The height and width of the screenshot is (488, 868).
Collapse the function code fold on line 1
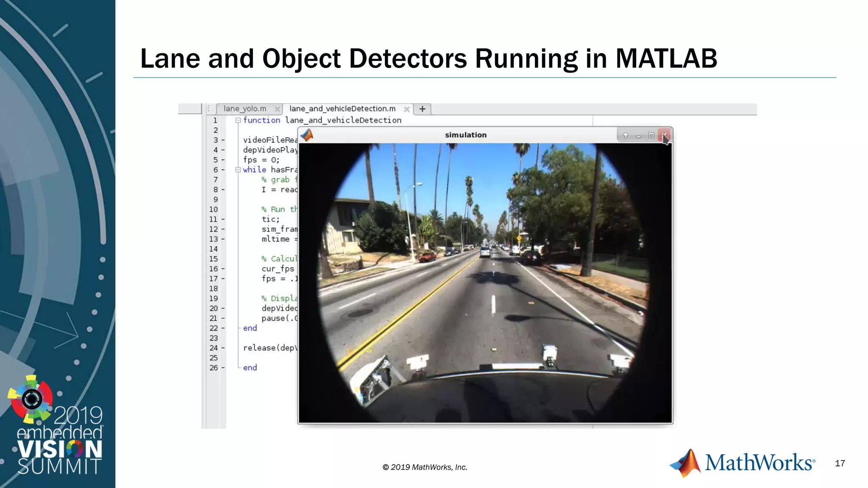tap(238, 120)
